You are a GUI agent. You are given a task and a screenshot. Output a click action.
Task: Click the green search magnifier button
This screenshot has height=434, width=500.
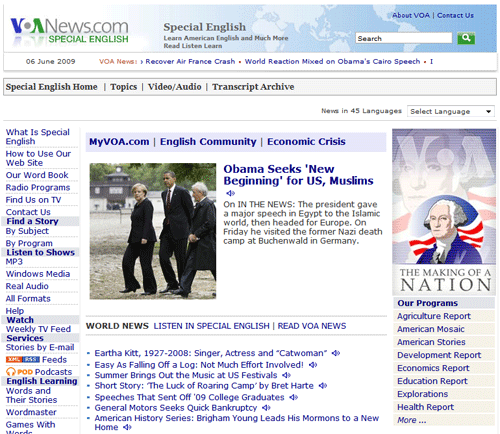pos(466,38)
